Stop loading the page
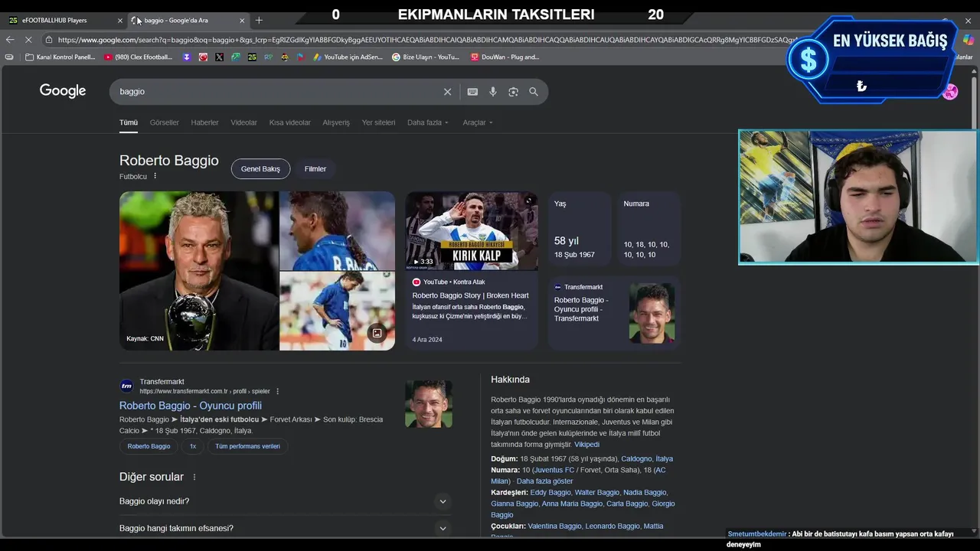 [x=28, y=40]
